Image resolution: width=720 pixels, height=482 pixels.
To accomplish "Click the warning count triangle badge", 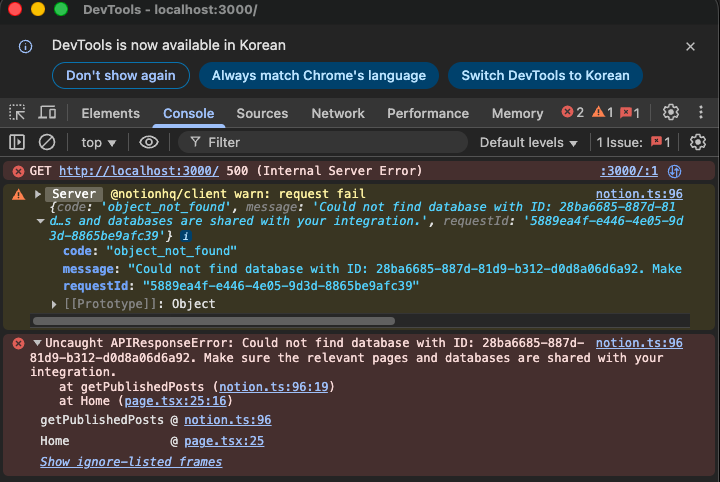I will tap(602, 113).
